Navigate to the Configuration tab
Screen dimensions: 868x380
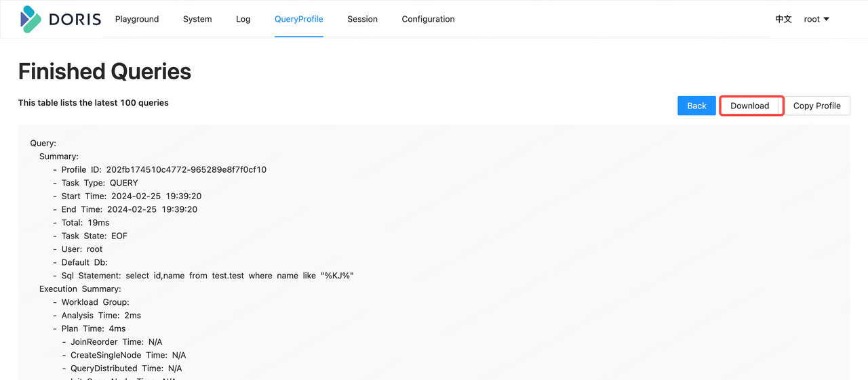click(x=428, y=19)
